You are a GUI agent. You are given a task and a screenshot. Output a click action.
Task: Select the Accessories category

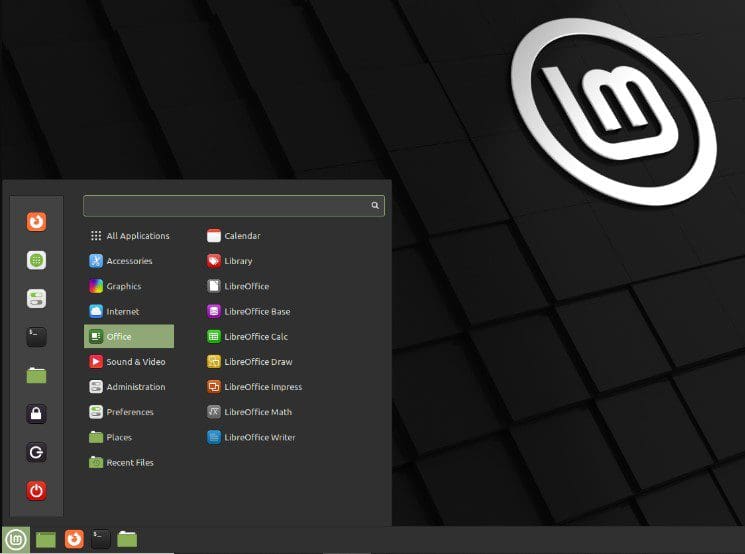129,261
